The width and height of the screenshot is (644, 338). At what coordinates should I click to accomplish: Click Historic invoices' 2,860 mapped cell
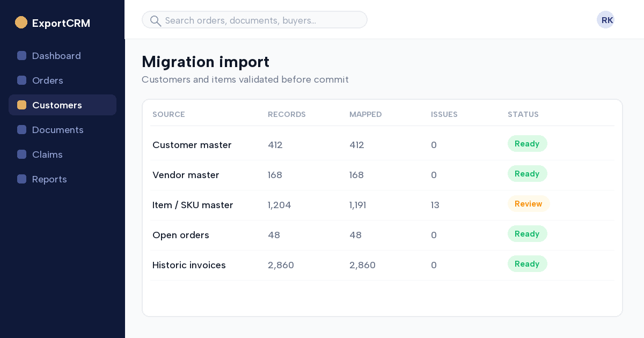(x=362, y=265)
